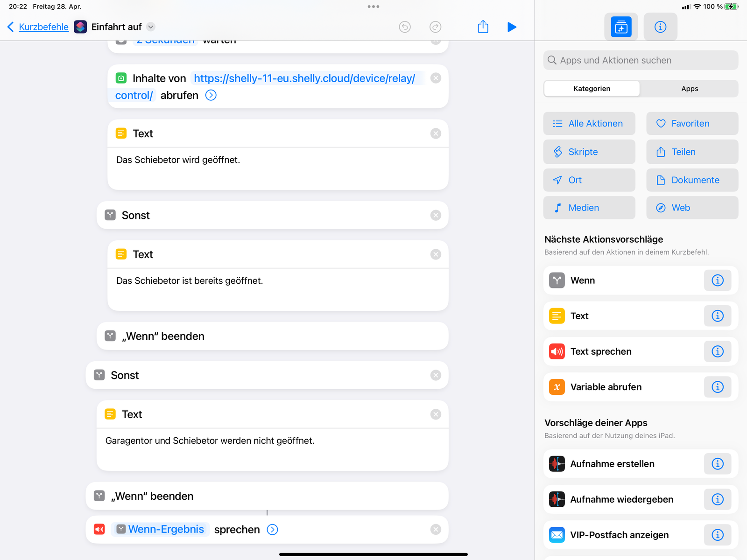
Task: Switch to the Apps tab
Action: [689, 89]
